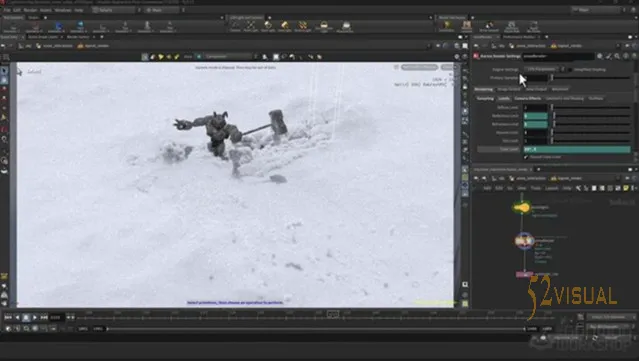Open the Layout menu in network editor

[551, 188]
